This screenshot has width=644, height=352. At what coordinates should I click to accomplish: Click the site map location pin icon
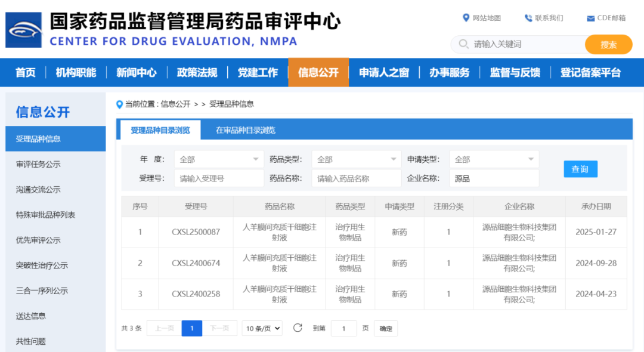(466, 18)
